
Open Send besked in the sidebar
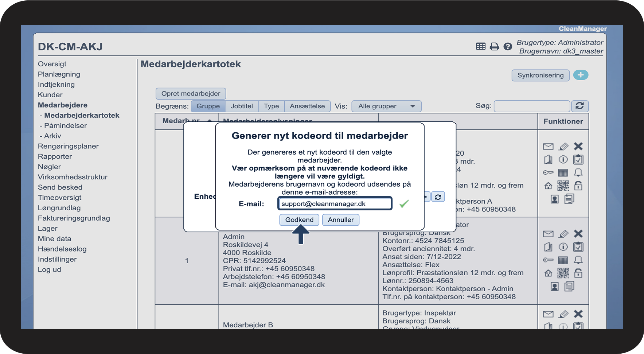tap(60, 187)
